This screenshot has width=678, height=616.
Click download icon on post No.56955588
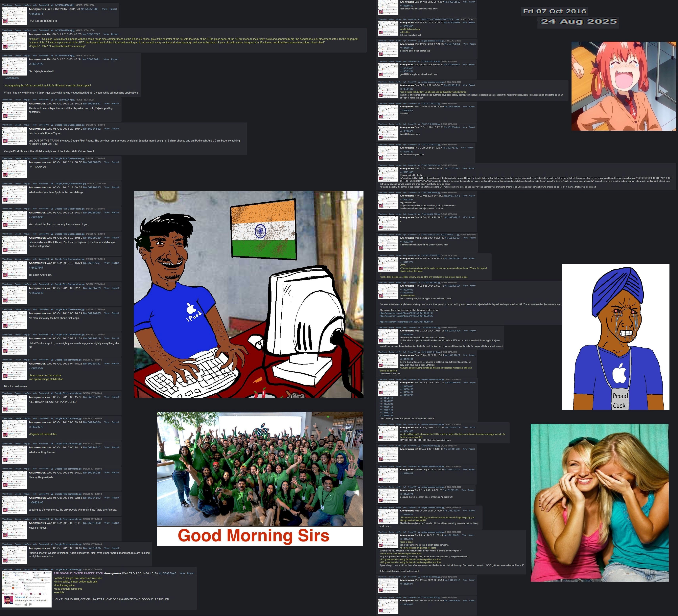point(52,5)
